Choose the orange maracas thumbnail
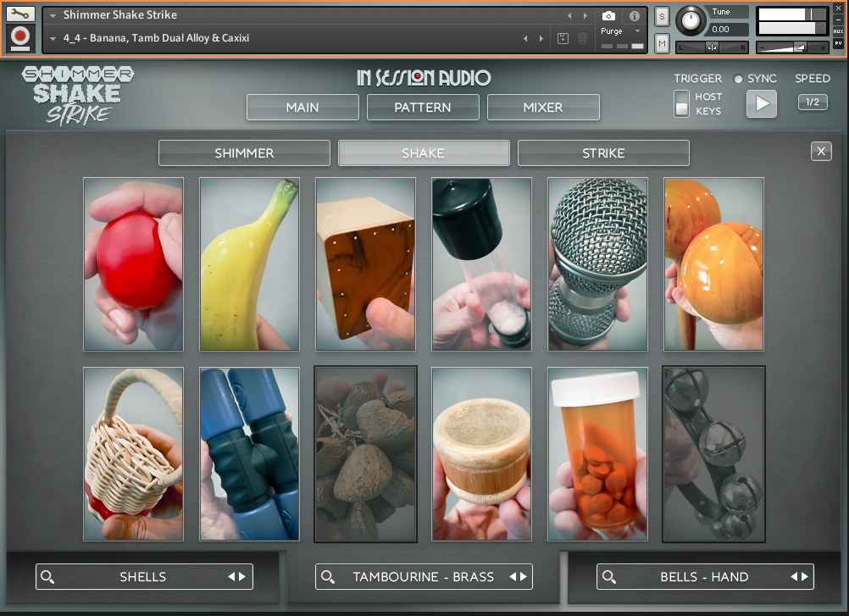The height and width of the screenshot is (616, 849). (x=713, y=264)
